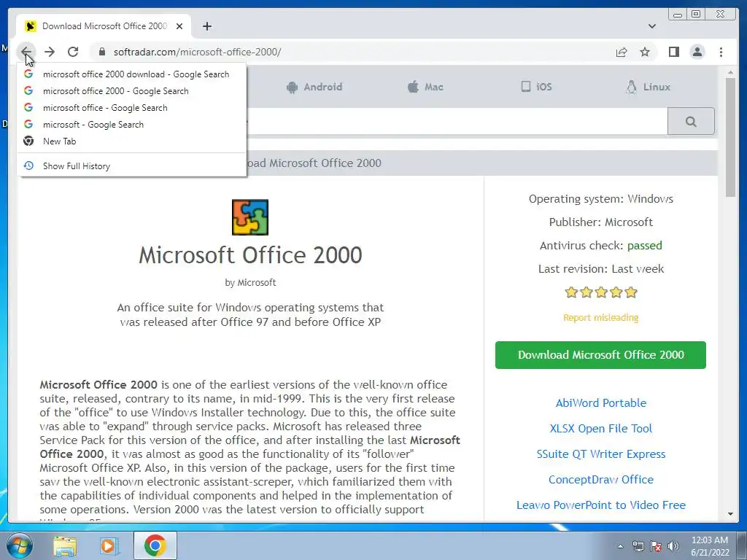Reload the page with the refresh icon
The width and height of the screenshot is (747, 560).
(x=73, y=52)
